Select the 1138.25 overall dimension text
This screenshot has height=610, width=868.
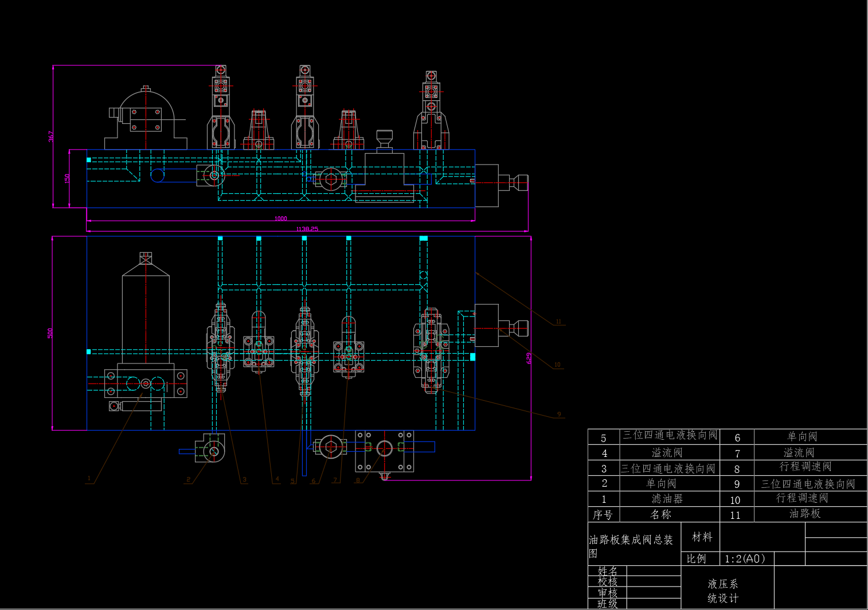307,229
